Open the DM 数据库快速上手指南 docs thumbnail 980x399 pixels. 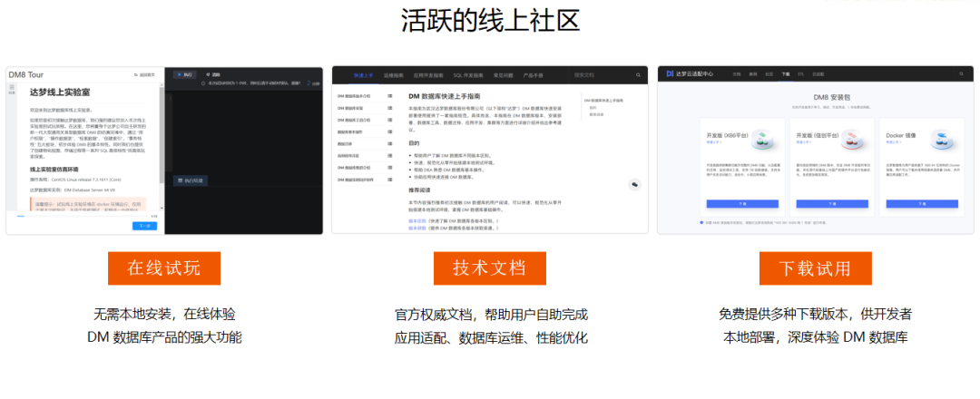tap(490, 151)
